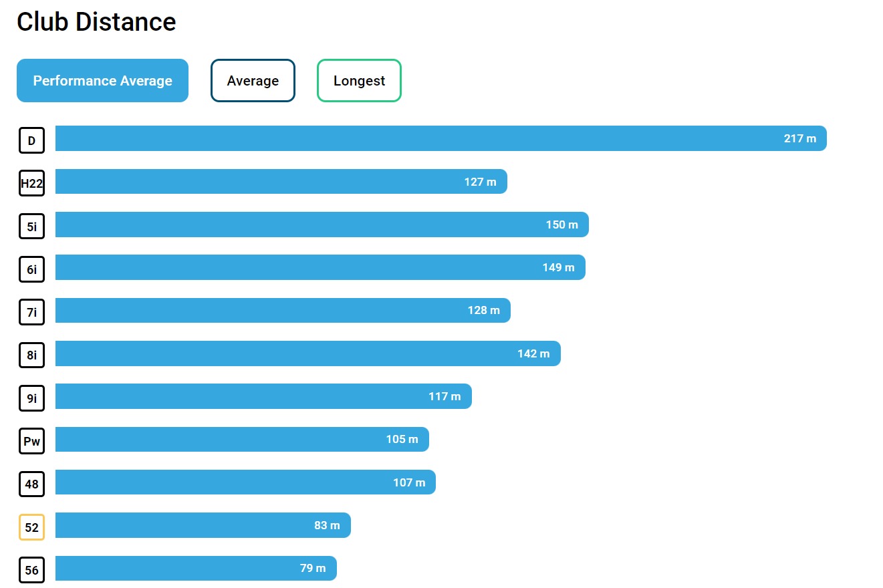Click the H22 127 m distance bar
This screenshot has height=588, width=883.
(x=281, y=182)
